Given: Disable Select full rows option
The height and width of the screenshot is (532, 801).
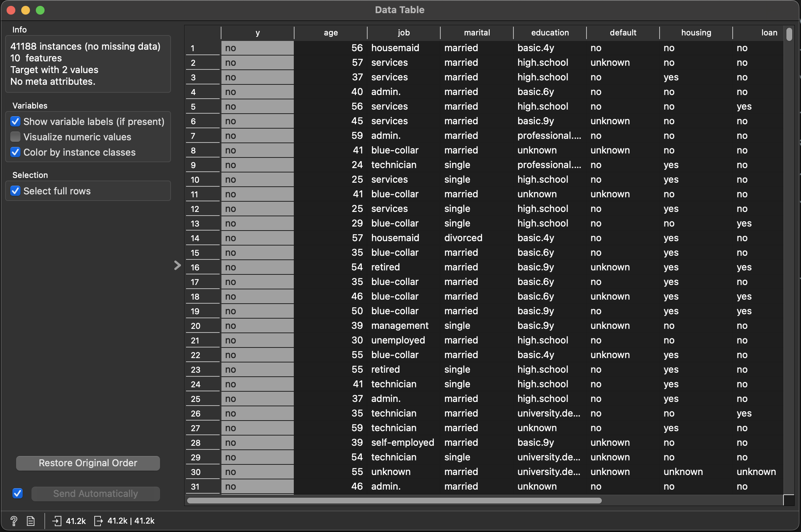Looking at the screenshot, I should [x=15, y=191].
